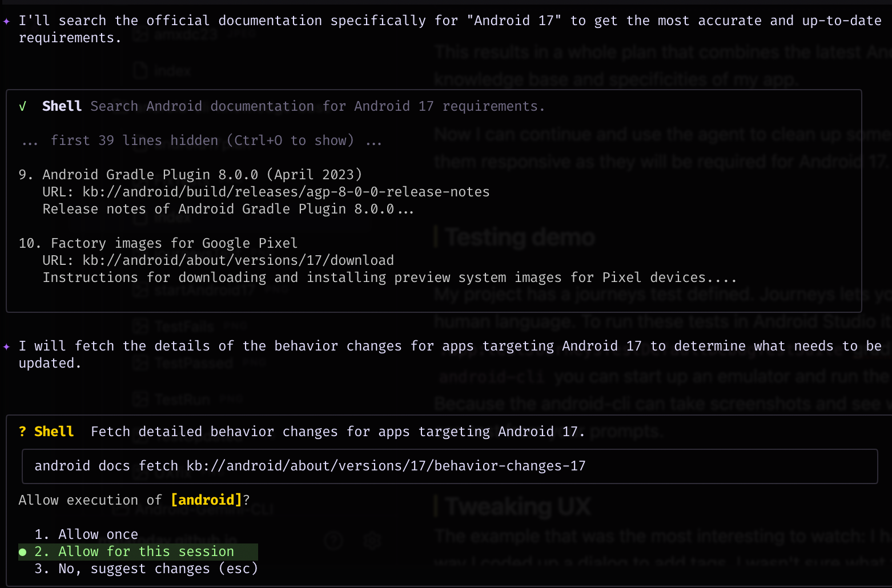The image size is (892, 588).
Task: Click the yellow [android] command name
Action: [206, 500]
